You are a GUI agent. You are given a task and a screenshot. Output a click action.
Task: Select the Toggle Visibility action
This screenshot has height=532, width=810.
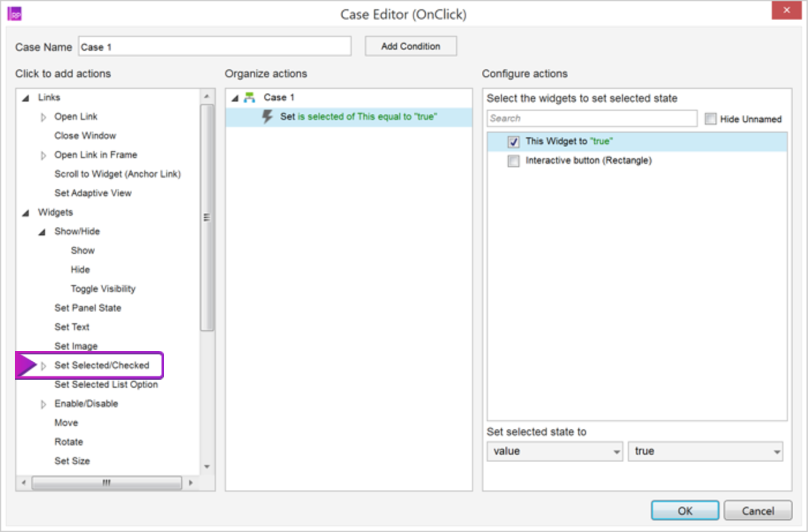coord(103,289)
